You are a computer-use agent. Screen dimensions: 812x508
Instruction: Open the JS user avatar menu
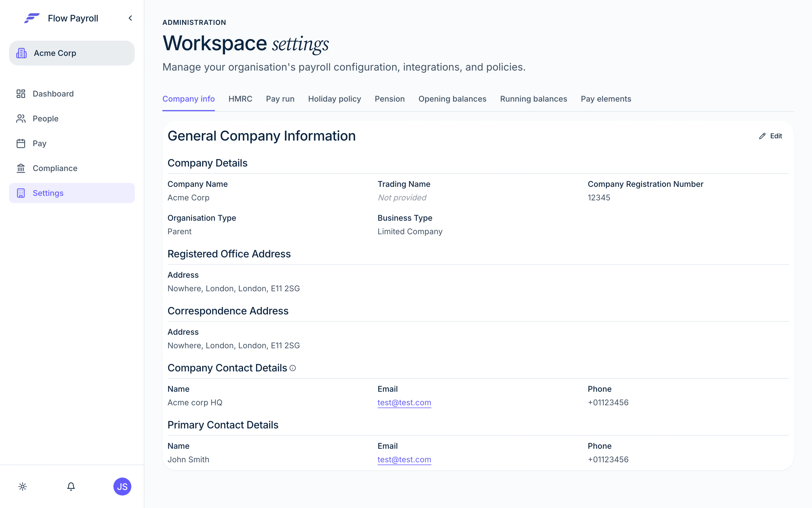pos(122,487)
